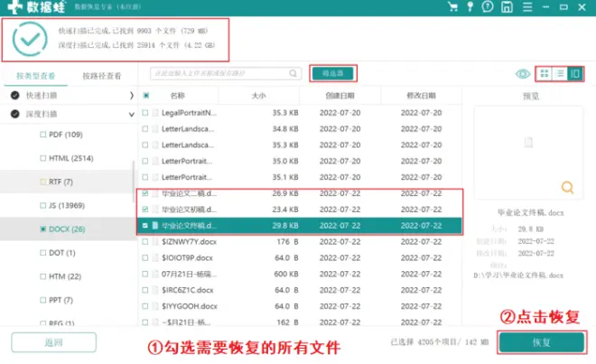Click the search magnifier icon in the search box
This screenshot has height=364, width=596.
(293, 73)
